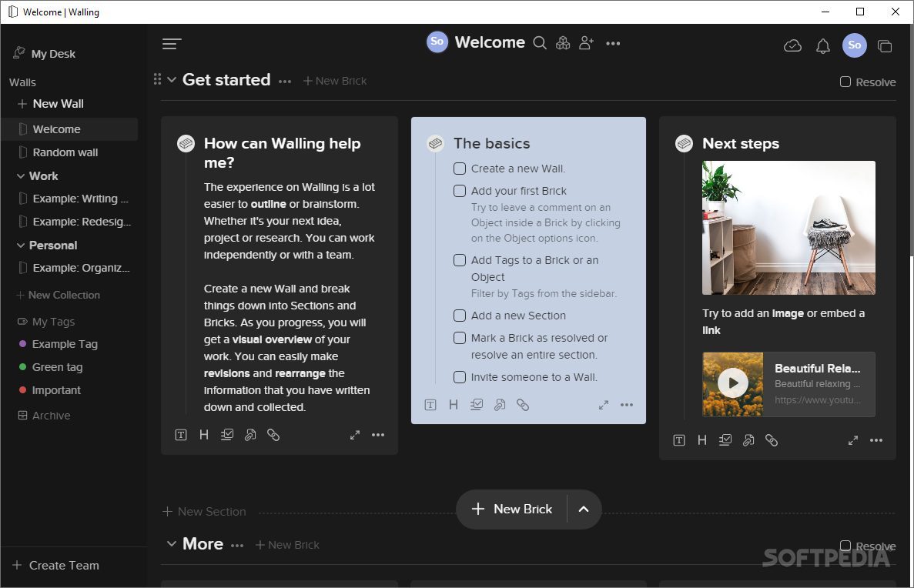The width and height of the screenshot is (914, 588).
Task: Open Get started section options ellipsis
Action: pyautogui.click(x=284, y=82)
